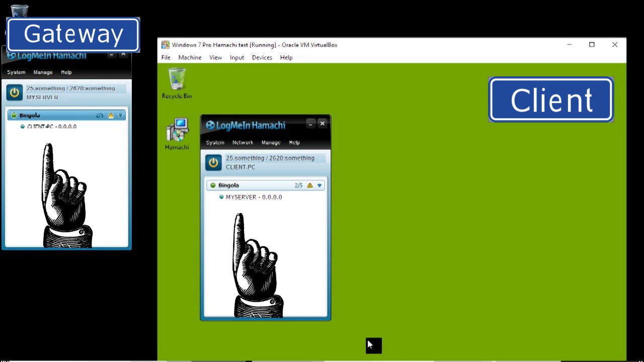This screenshot has height=362, width=644.
Task: Open the Help menu in client Hamachi
Action: point(294,142)
